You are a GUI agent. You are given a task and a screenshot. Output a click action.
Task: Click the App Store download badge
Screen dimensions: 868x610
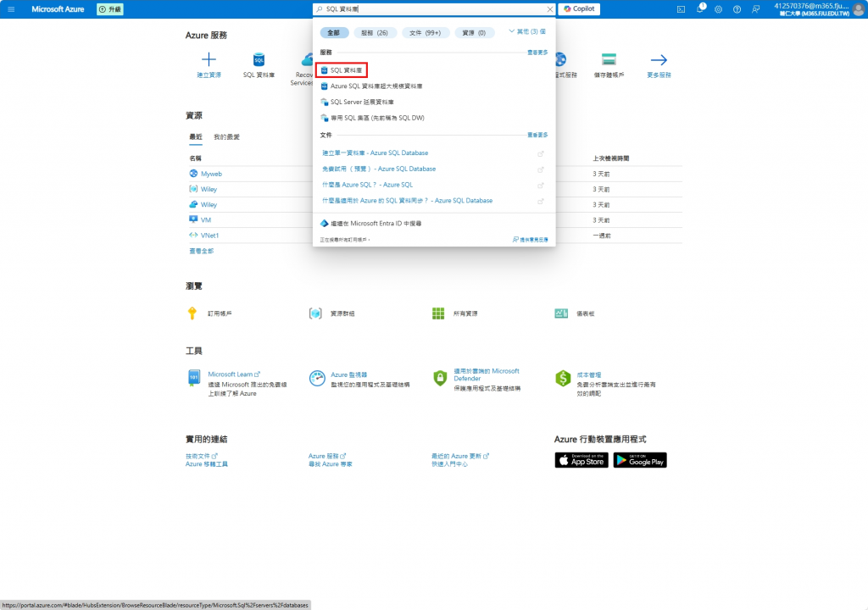coord(581,460)
